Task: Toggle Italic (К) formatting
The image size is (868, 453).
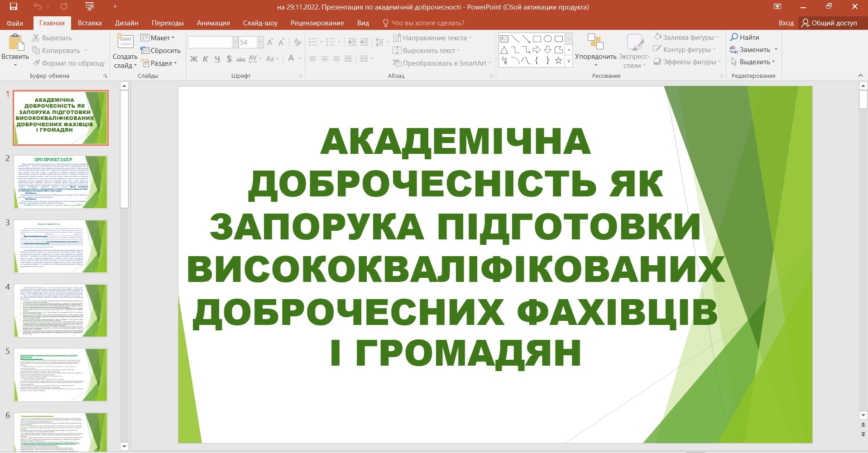Action: [x=206, y=59]
